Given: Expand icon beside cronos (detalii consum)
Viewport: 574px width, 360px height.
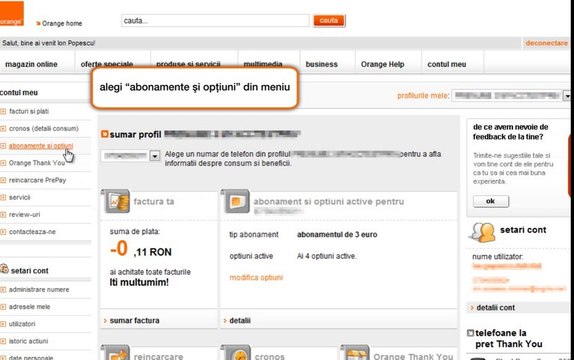Looking at the screenshot, I should [x=3, y=129].
